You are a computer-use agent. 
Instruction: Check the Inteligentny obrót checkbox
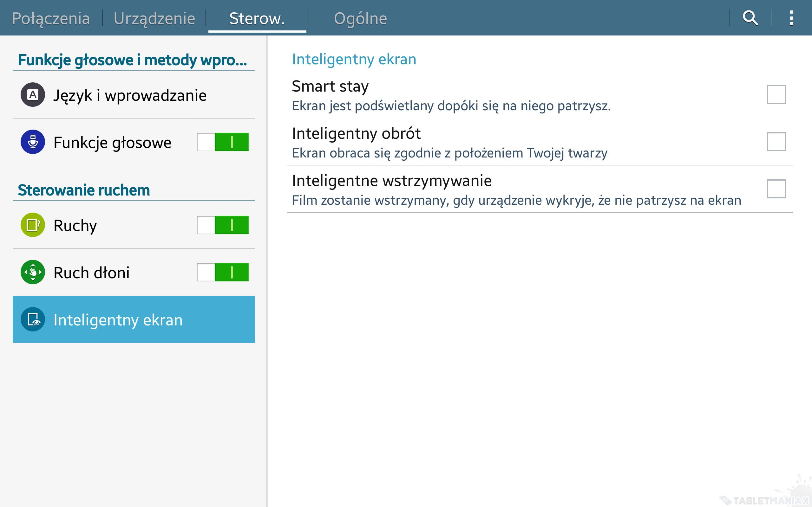pyautogui.click(x=776, y=142)
